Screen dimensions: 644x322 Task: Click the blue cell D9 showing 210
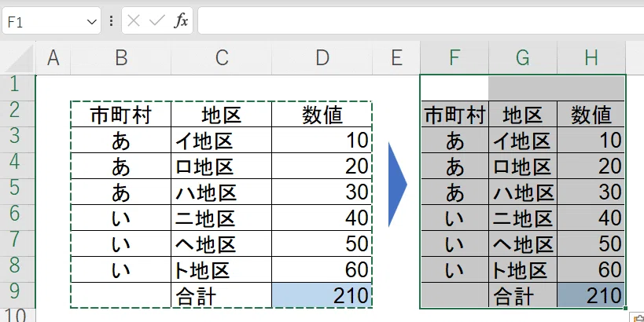(x=322, y=295)
